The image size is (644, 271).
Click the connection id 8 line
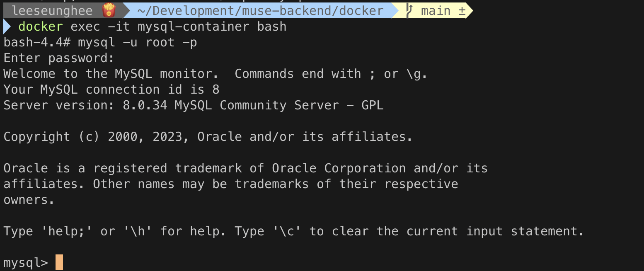(x=111, y=90)
